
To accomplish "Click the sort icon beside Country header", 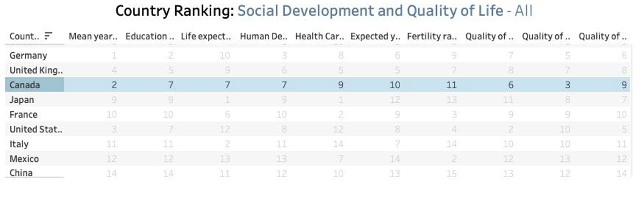I will click(48, 36).
